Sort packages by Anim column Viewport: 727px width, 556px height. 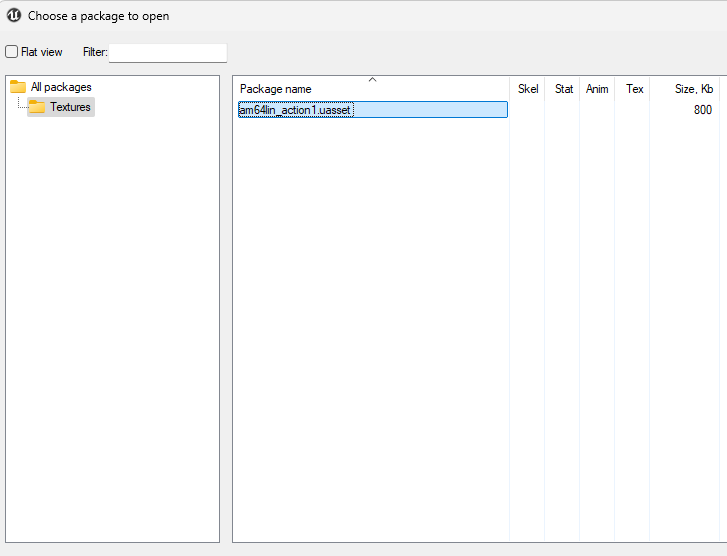[597, 89]
